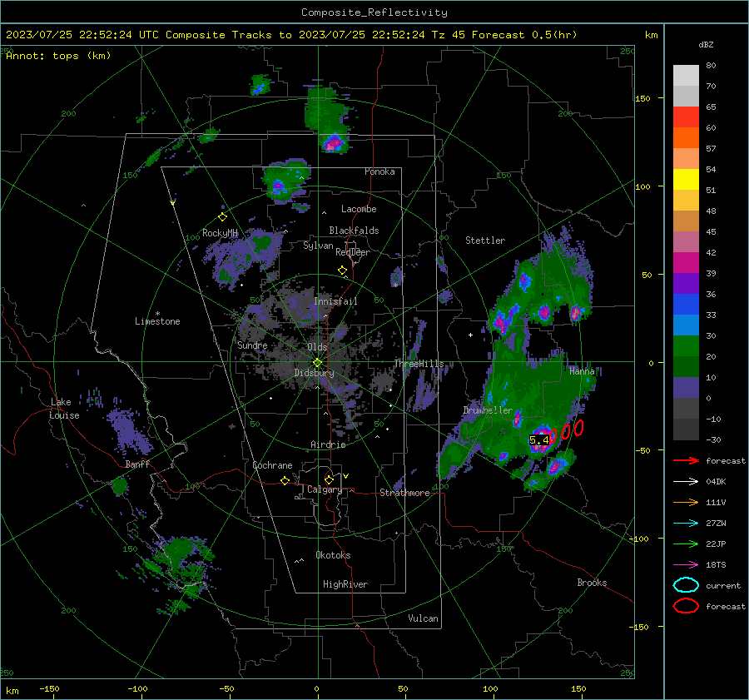Select the orange 111V arrow legend icon
749x700 pixels.
686,502
